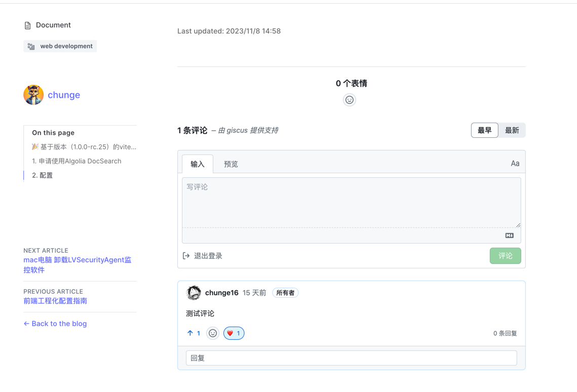This screenshot has width=577, height=392.
Task: Open chunge16's avatar thumbnail
Action: pos(194,293)
